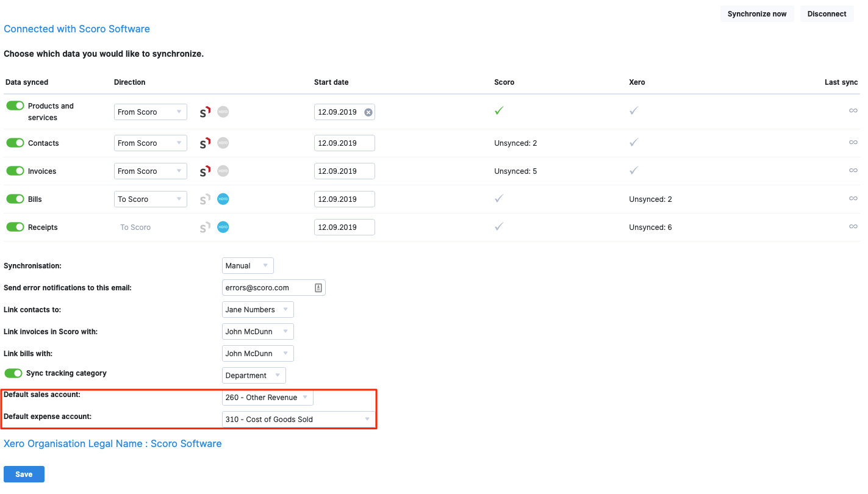The height and width of the screenshot is (494, 868).
Task: Click Connected with Scoro Software link
Action: 77,29
